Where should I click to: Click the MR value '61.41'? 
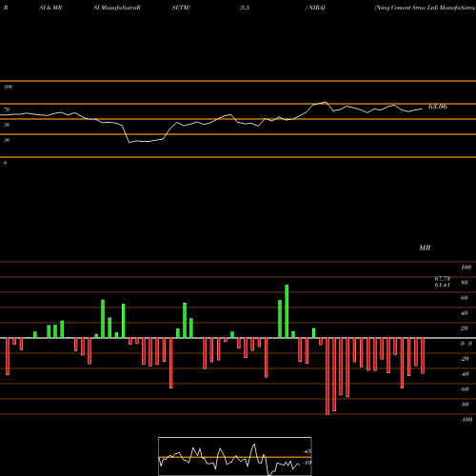point(443,285)
